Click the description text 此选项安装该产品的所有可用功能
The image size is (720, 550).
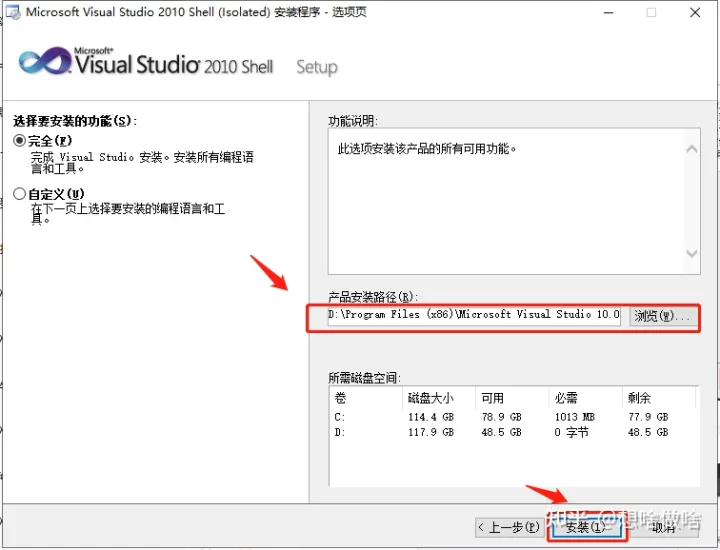click(x=427, y=149)
